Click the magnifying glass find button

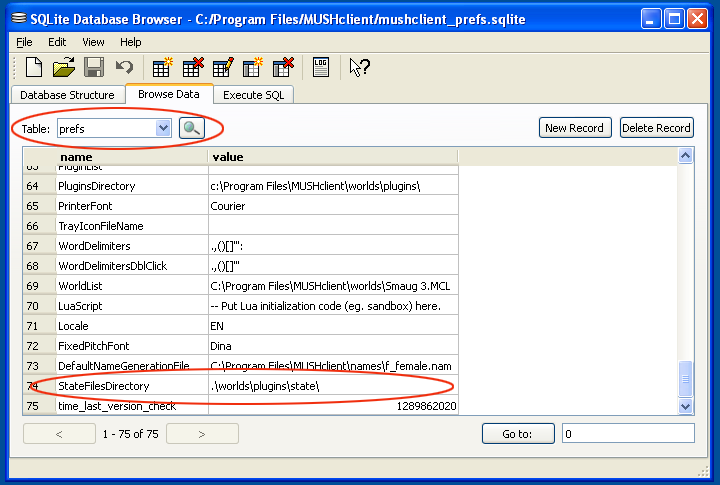click(x=192, y=128)
